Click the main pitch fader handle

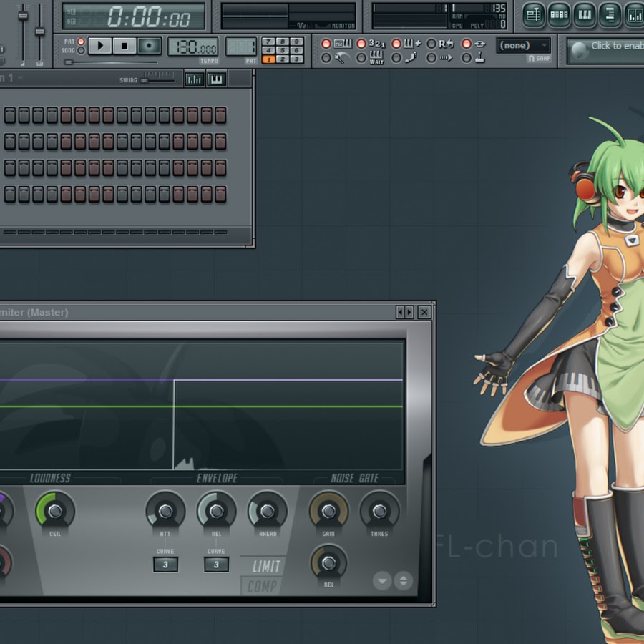tap(39, 31)
